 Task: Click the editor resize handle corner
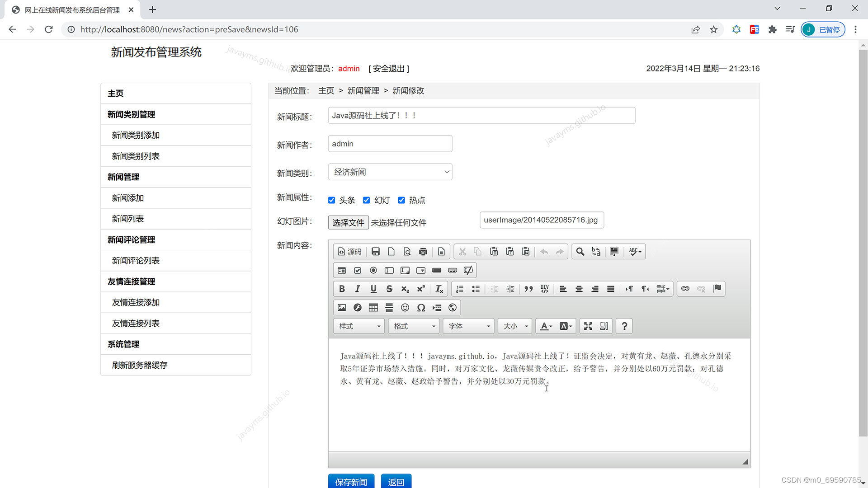pyautogui.click(x=745, y=462)
